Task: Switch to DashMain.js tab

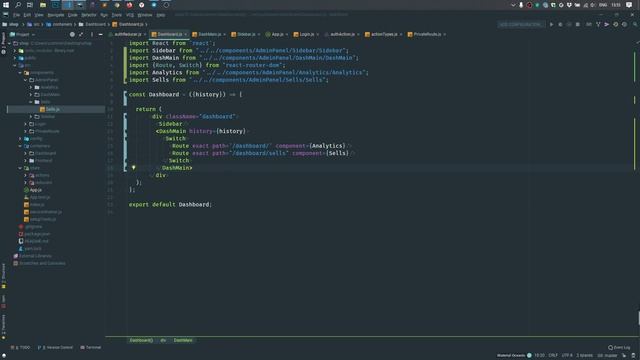Action: click(209, 34)
